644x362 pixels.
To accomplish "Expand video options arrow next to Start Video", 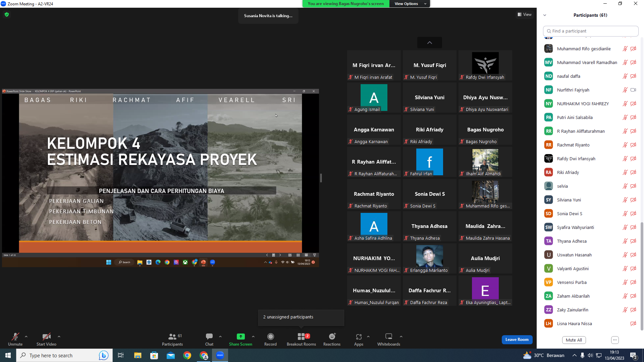I will click(x=59, y=337).
